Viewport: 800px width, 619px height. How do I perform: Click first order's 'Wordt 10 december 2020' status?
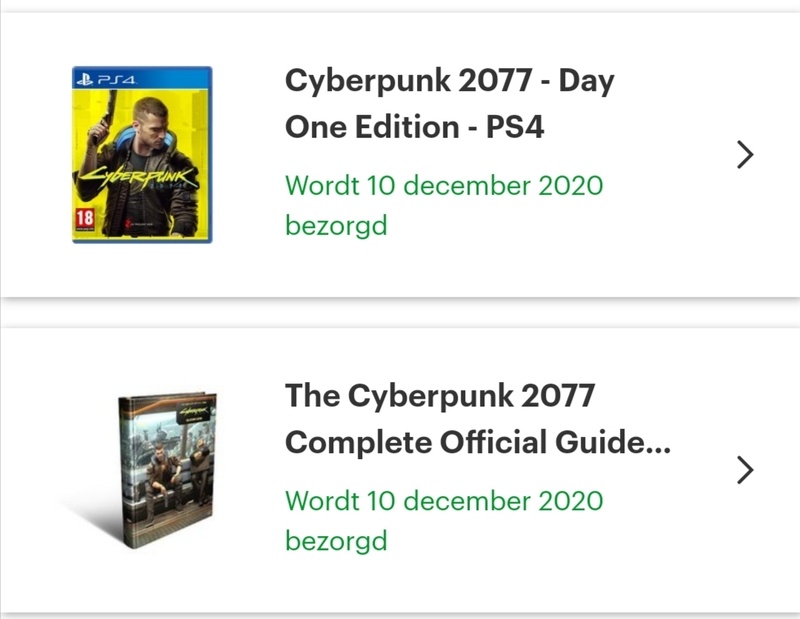[x=444, y=185]
